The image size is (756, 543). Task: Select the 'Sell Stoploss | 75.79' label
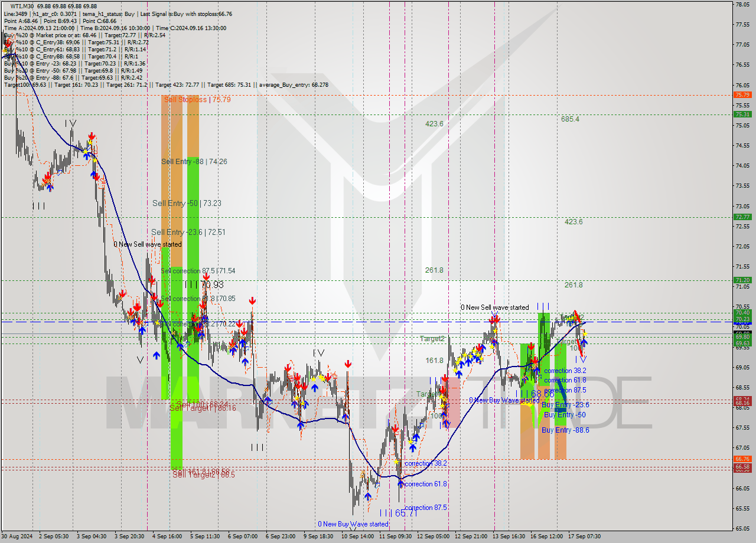[197, 100]
